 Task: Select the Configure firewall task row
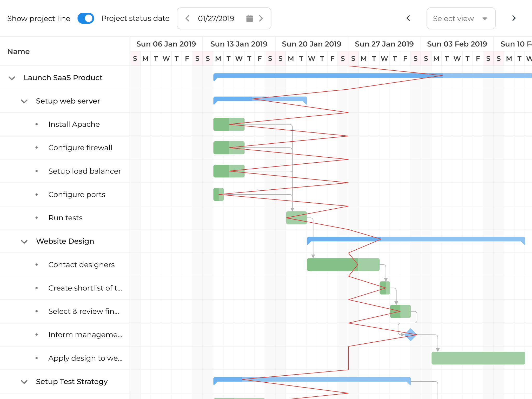pyautogui.click(x=80, y=148)
